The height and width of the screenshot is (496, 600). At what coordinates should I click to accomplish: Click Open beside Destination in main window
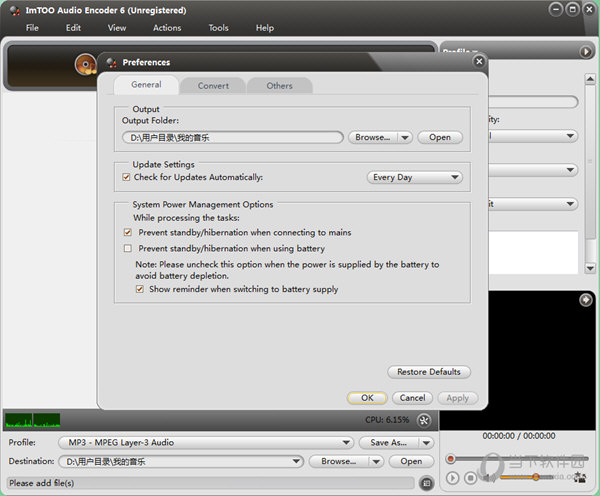(411, 462)
